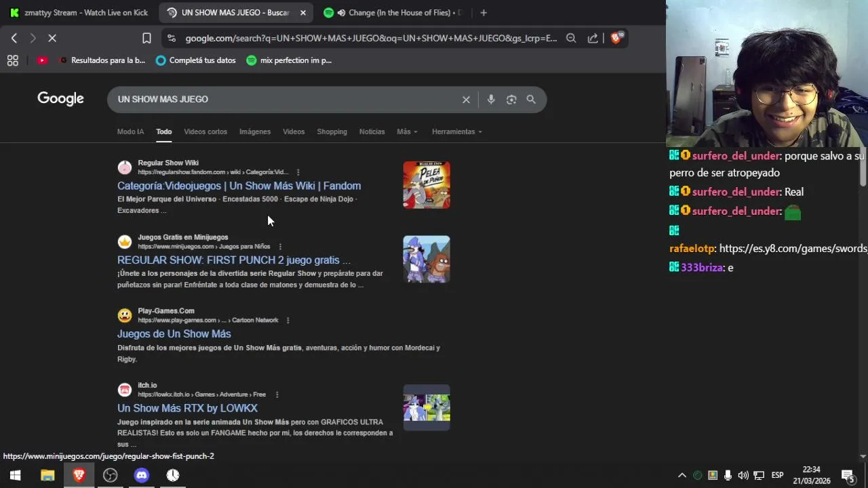Open the YouTube bookmark icon
868x488 pixels.
click(42, 60)
